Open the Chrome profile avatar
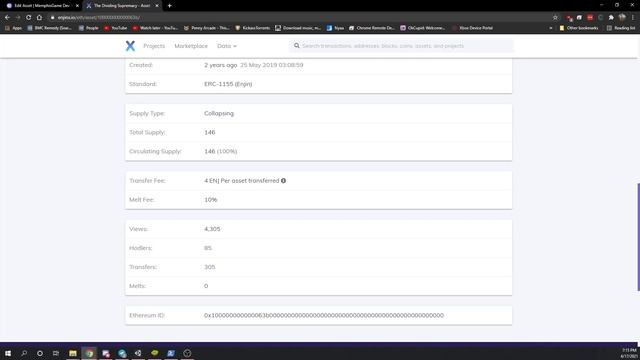640x360 pixels. tap(622, 17)
